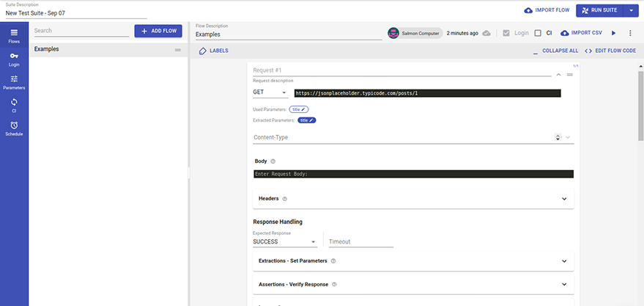Viewport: 644px width, 306px height.
Task: Click the Add Flow button
Action: pos(158,31)
